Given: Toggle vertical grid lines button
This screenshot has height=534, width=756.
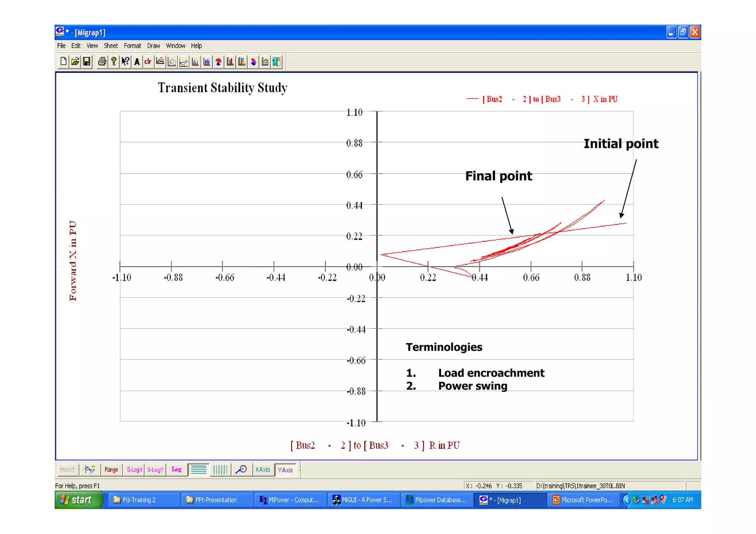Looking at the screenshot, I should click(x=220, y=469).
